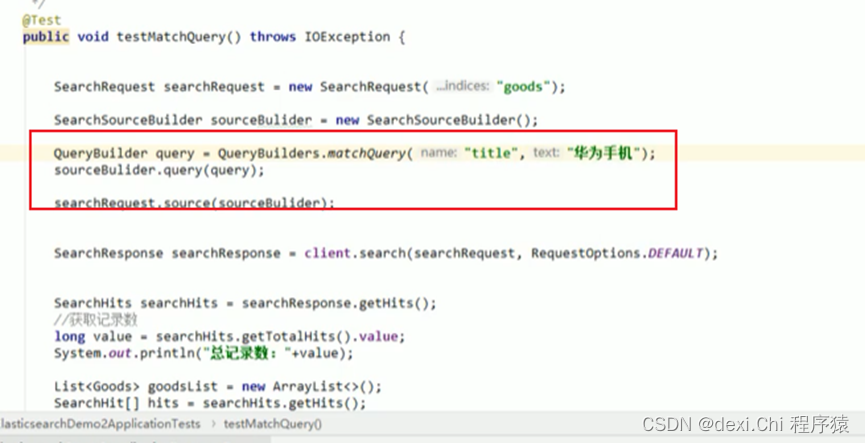Viewport: 865px width, 443px height.
Task: Click the "title" string literal
Action: click(492, 153)
